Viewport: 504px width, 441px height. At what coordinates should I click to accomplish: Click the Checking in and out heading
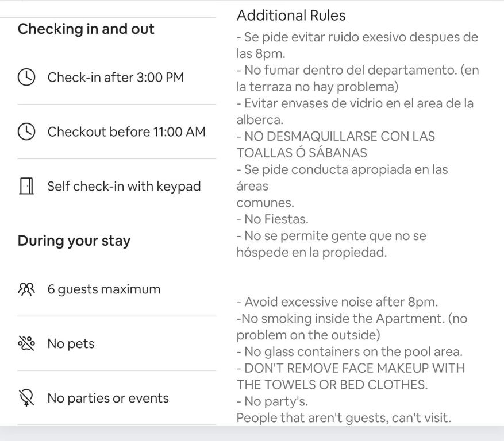(x=86, y=29)
